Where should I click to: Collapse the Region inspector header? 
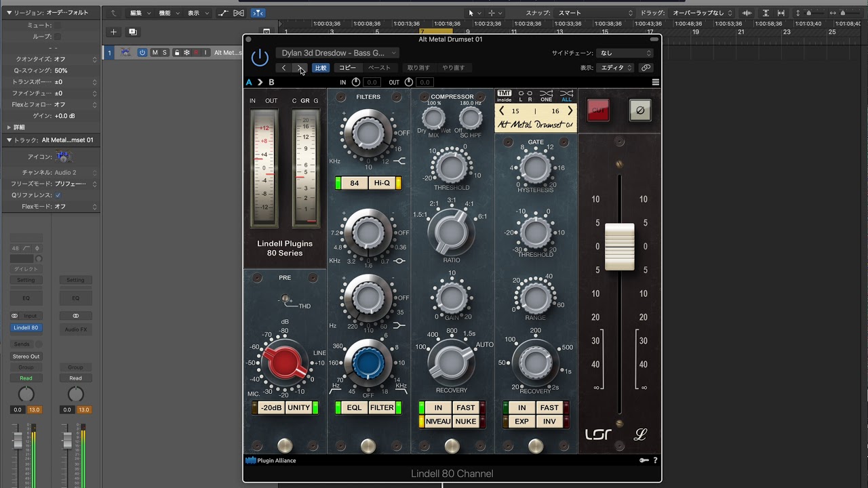(9, 13)
